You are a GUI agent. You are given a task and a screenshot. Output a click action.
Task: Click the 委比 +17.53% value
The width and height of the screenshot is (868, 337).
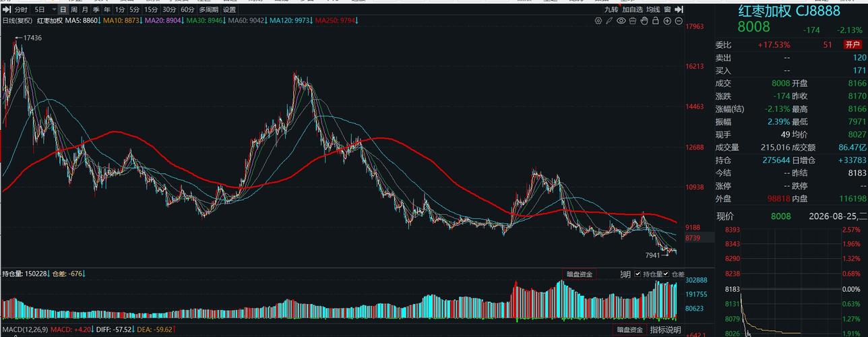pos(774,44)
